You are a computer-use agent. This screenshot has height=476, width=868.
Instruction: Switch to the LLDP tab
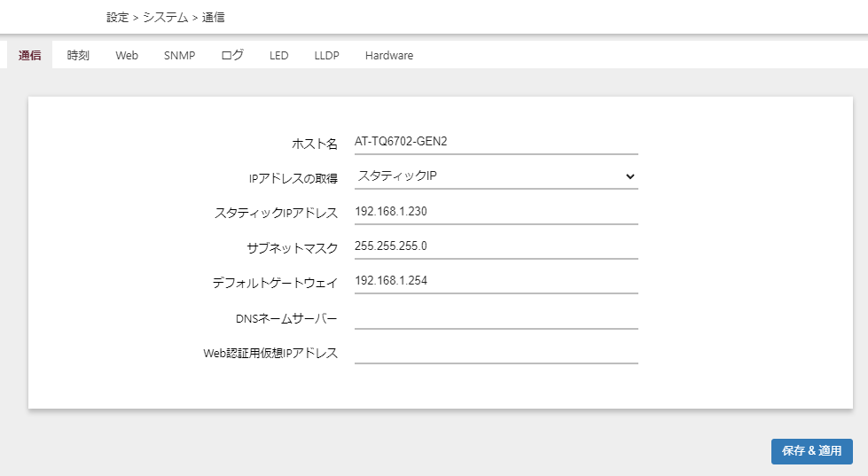[x=326, y=55]
